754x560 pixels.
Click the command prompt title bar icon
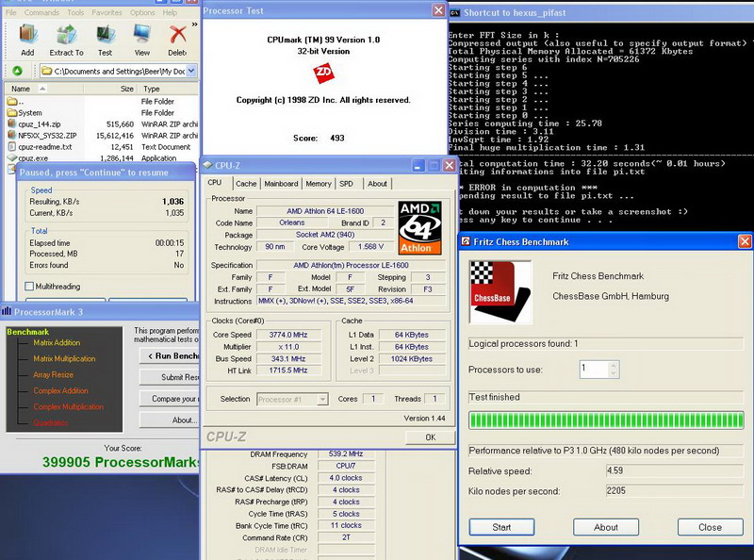tap(455, 13)
